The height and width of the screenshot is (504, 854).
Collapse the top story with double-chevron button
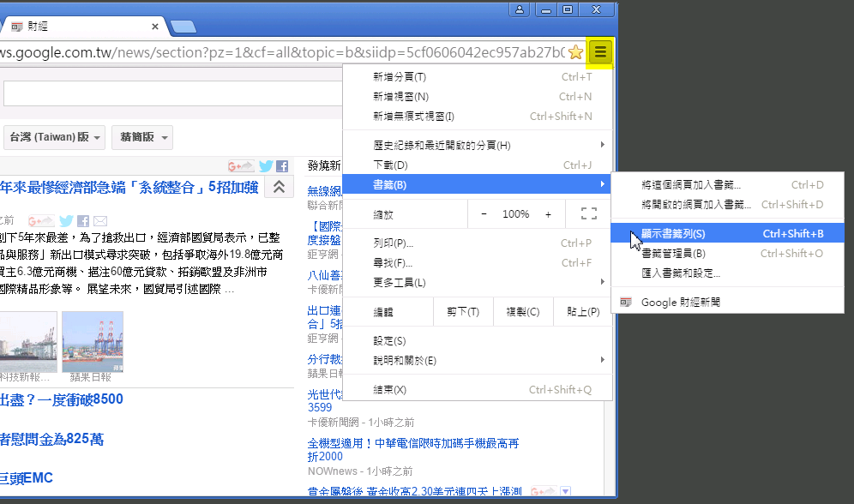coord(279,187)
